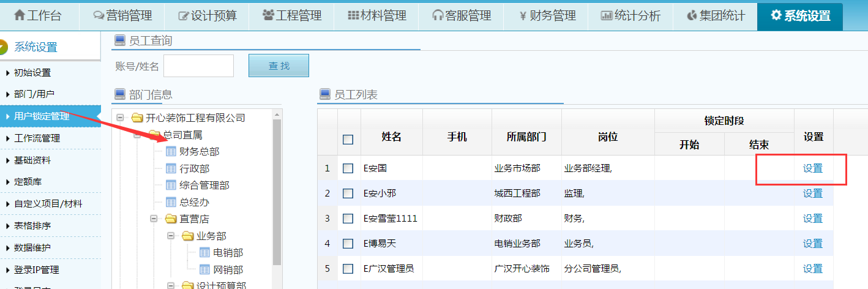Tick the select-all checkbox in table header

pyautogui.click(x=348, y=140)
